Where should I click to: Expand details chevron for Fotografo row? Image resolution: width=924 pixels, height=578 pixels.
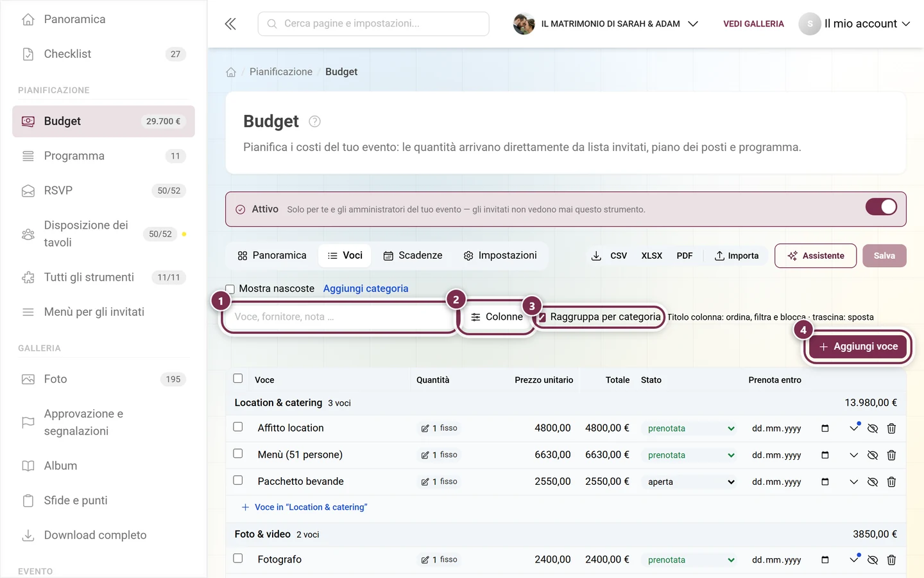coord(853,559)
